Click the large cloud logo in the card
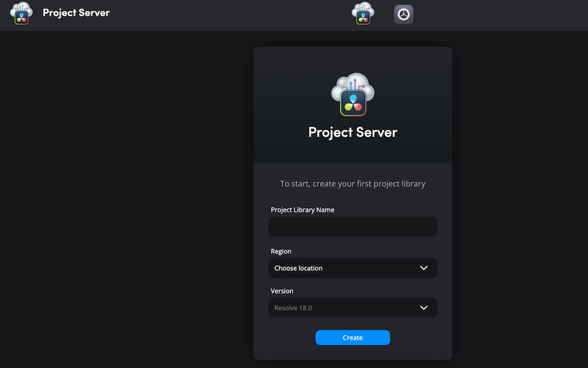Screen dimensions: 588x368 (x=353, y=93)
